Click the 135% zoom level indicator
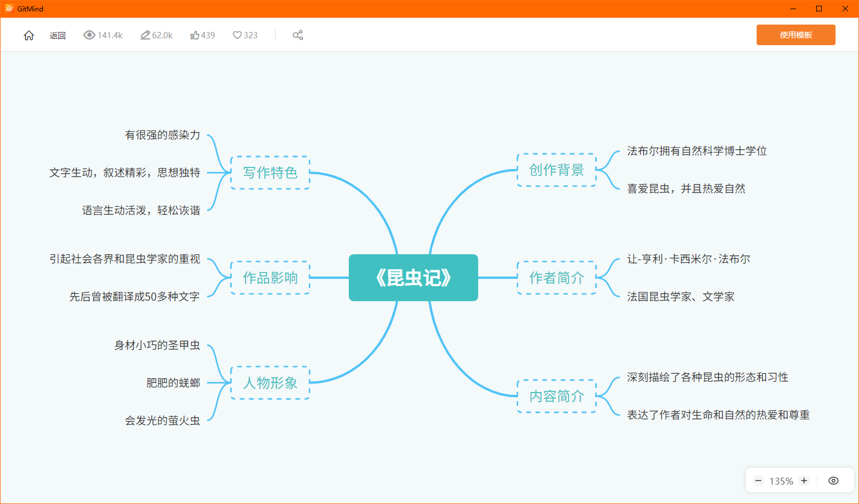The width and height of the screenshot is (859, 504). (781, 481)
